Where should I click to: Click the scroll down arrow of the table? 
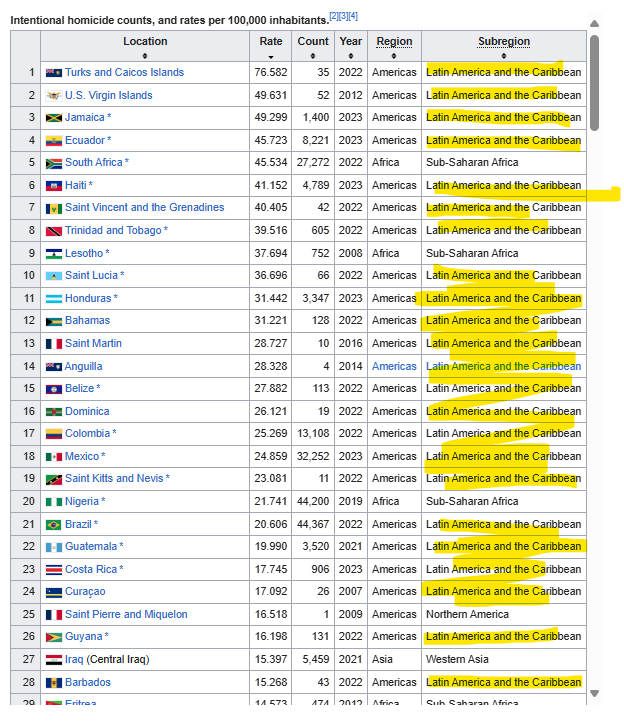tap(594, 693)
